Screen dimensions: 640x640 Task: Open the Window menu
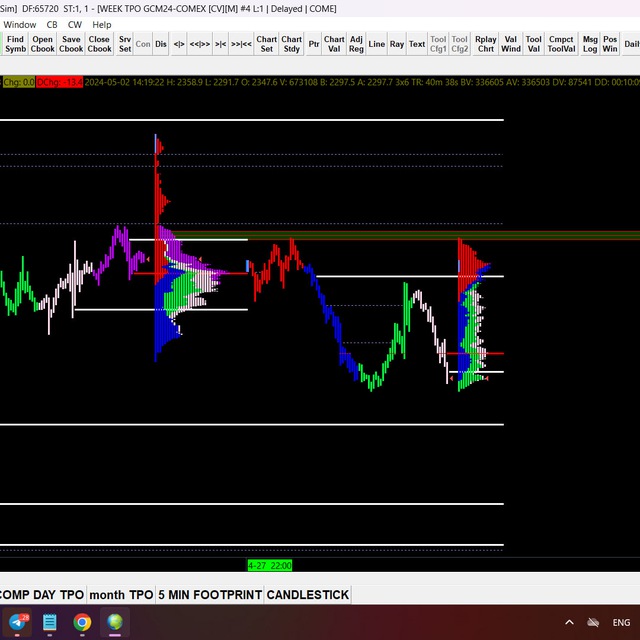tap(20, 25)
